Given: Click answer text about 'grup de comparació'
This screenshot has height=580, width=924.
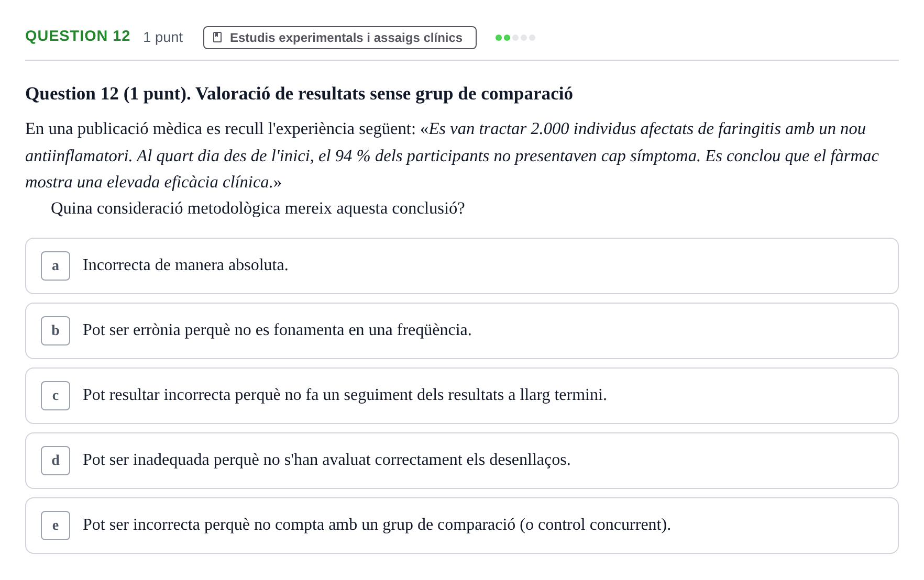Looking at the screenshot, I should click(377, 525).
